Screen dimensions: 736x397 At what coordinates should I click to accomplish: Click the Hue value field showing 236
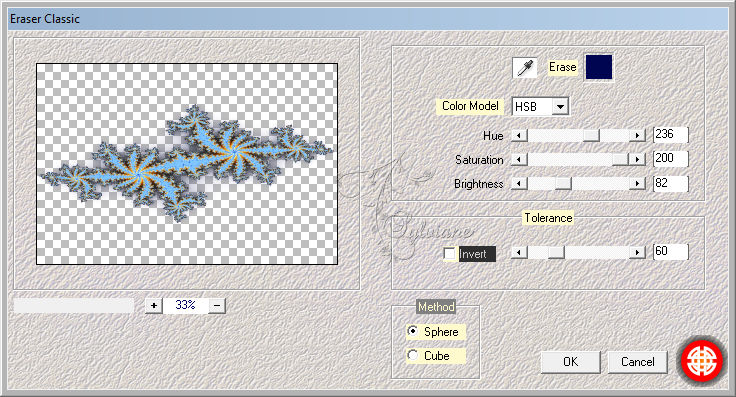[x=671, y=135]
